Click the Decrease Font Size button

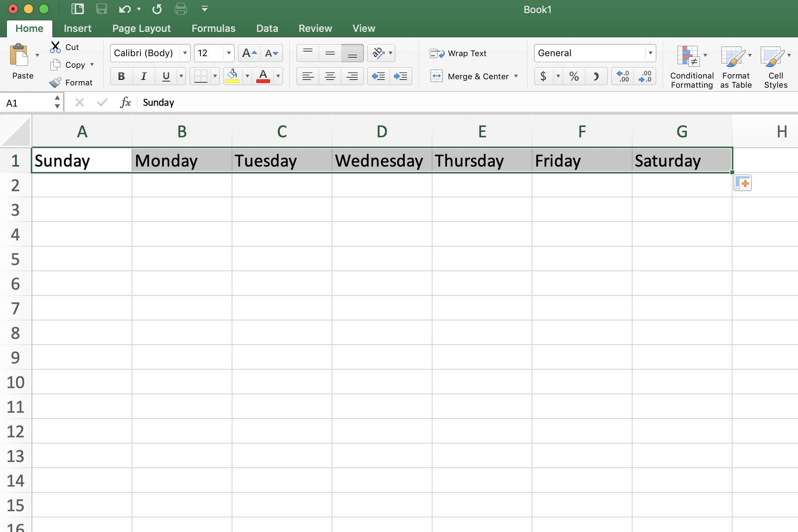tap(271, 53)
